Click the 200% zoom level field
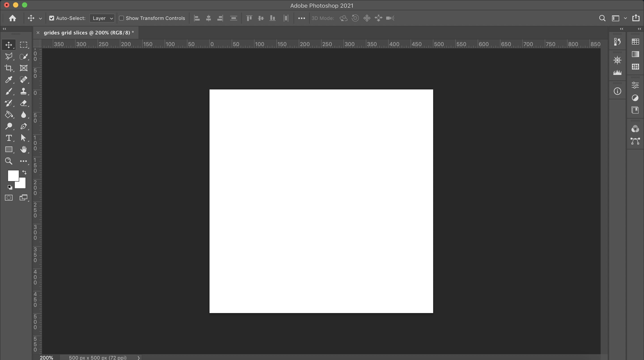Image resolution: width=644 pixels, height=360 pixels. [47, 358]
